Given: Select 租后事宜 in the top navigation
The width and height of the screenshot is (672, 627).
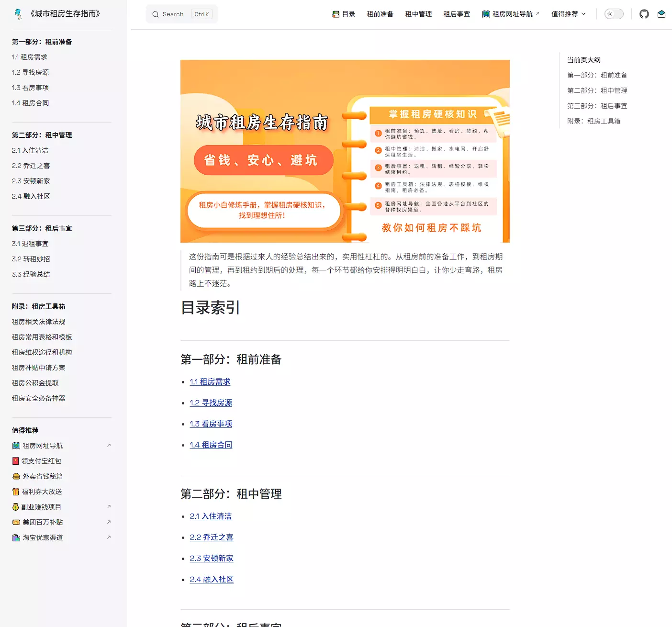Looking at the screenshot, I should tap(457, 14).
